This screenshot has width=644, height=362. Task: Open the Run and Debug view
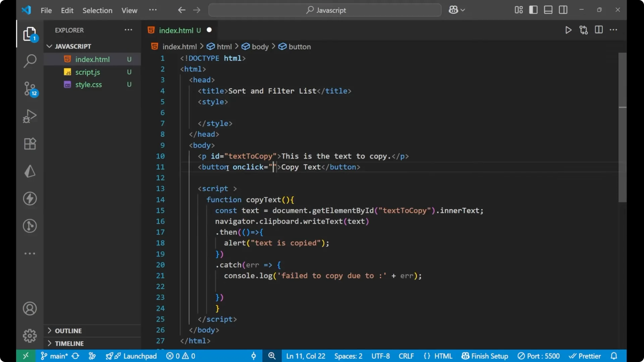tap(30, 116)
